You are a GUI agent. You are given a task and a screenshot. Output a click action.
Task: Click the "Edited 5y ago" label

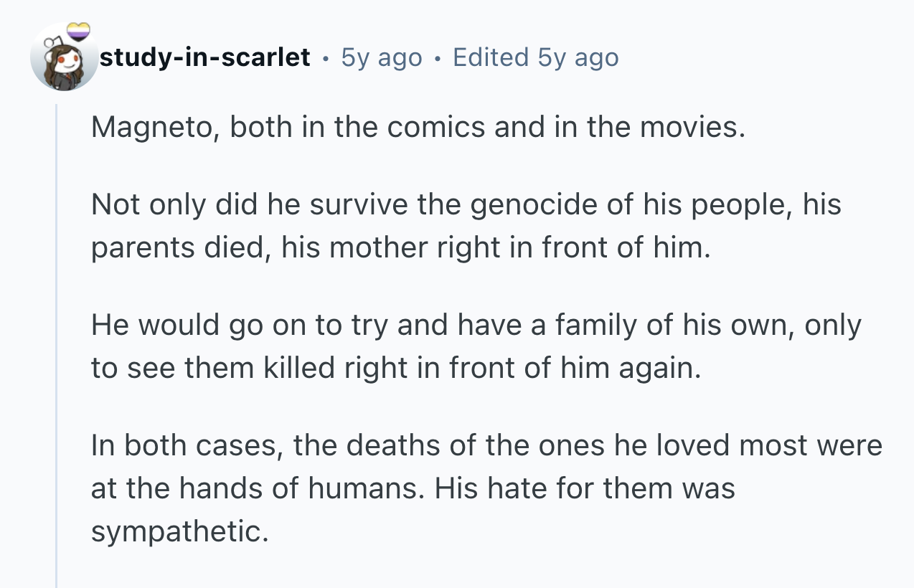coord(535,57)
